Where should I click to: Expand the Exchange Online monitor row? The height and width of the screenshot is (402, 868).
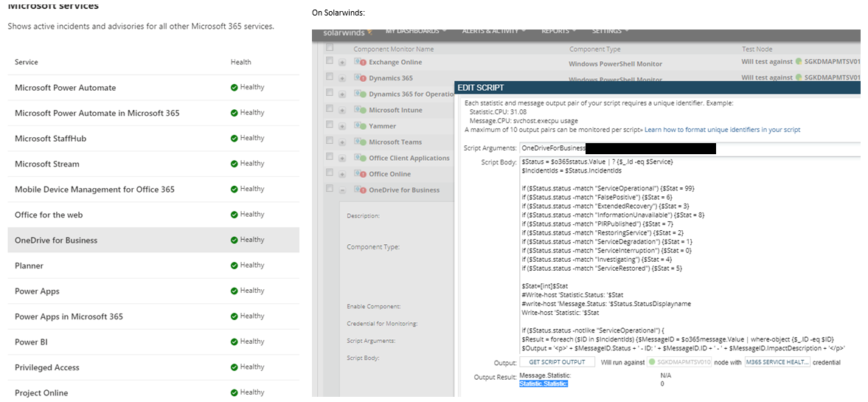[342, 63]
